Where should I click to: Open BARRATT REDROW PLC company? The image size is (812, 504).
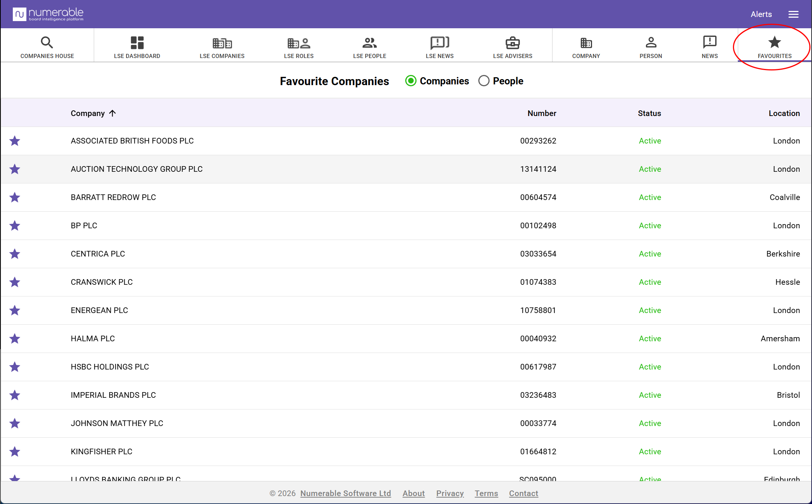(x=113, y=197)
